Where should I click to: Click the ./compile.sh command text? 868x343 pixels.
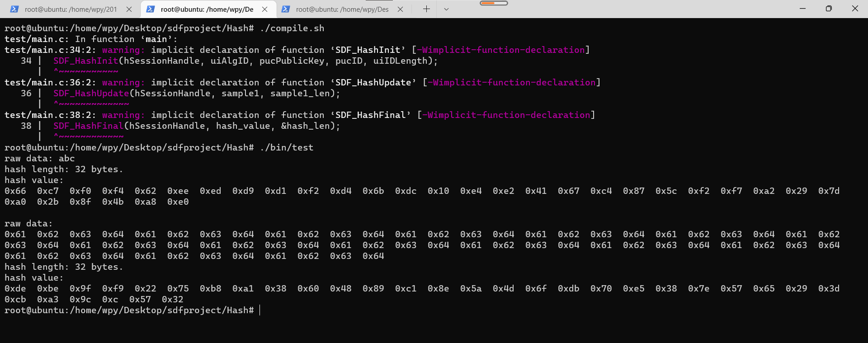pyautogui.click(x=292, y=28)
